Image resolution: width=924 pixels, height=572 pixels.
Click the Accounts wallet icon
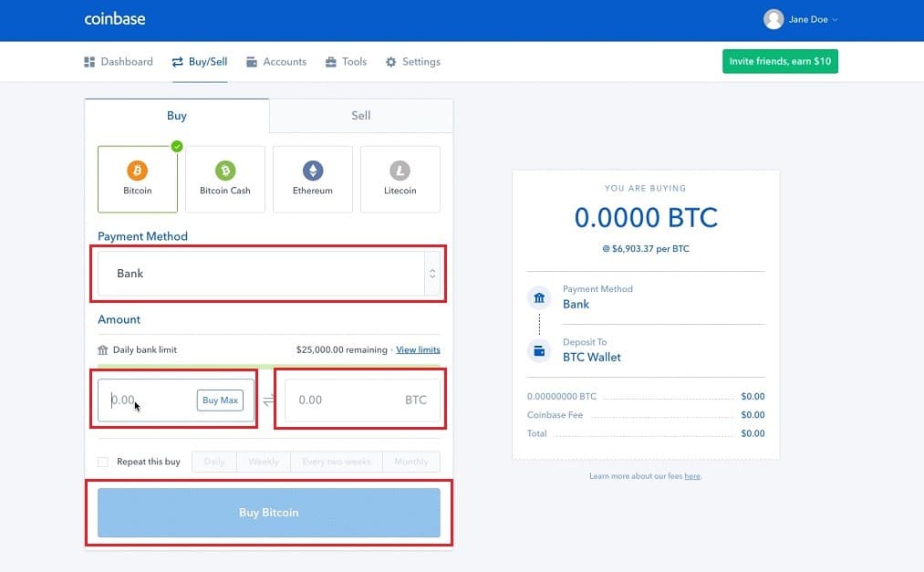pos(252,62)
